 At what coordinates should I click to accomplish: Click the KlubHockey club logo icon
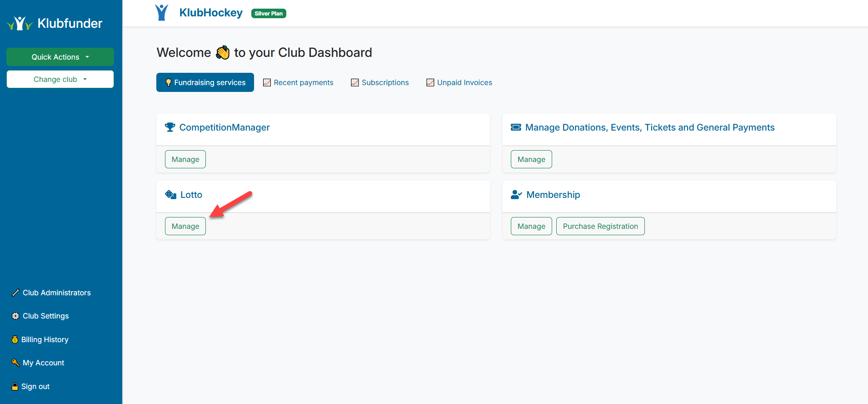161,13
